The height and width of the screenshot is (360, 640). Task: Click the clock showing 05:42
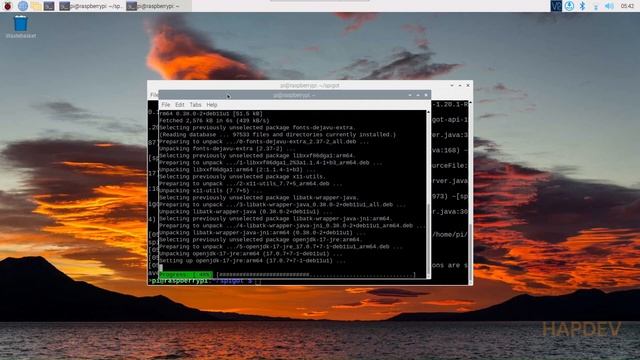click(627, 6)
